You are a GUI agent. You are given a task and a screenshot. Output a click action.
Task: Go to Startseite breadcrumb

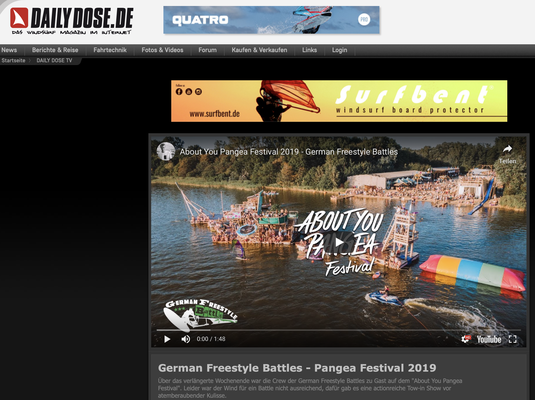(13, 61)
